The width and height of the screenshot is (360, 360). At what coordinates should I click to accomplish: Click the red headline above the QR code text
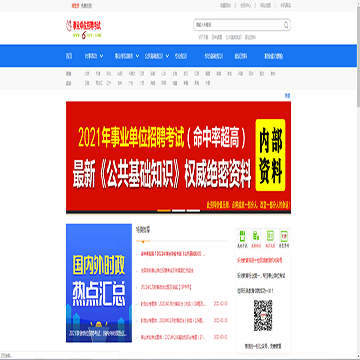(260, 260)
